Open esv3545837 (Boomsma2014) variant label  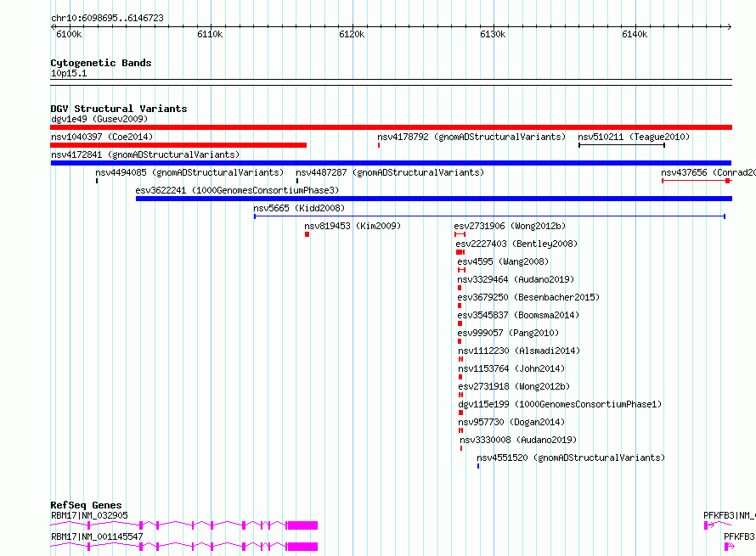coord(518,315)
